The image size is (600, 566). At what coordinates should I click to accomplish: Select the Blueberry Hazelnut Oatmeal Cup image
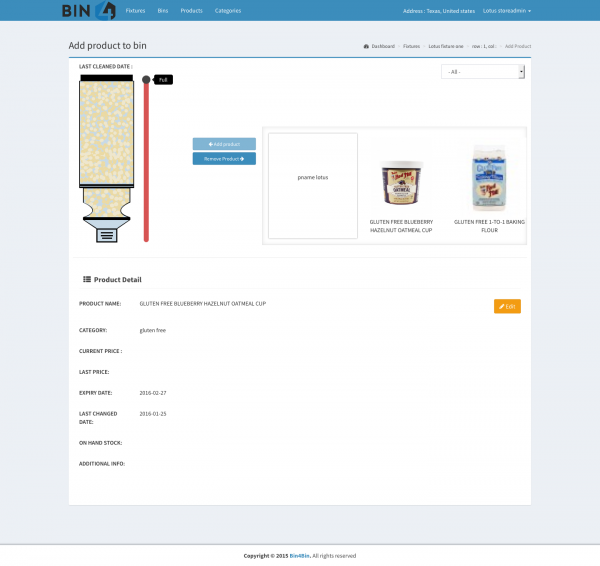click(402, 183)
